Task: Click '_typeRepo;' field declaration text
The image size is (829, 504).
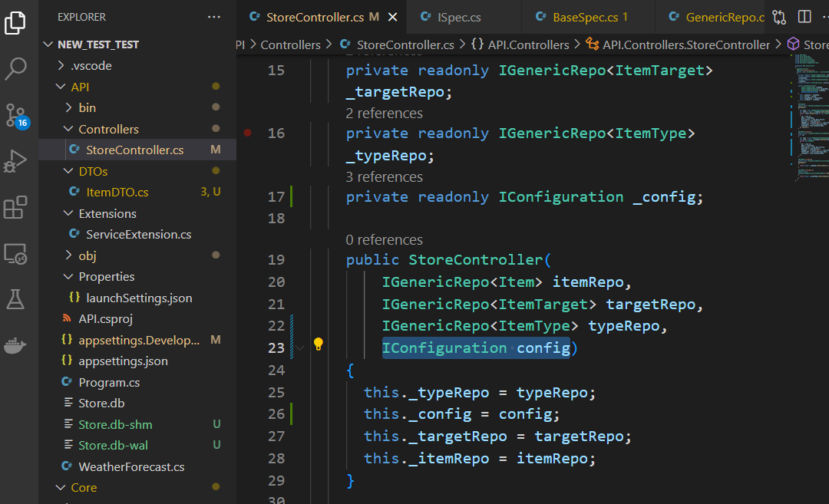Action: point(390,156)
